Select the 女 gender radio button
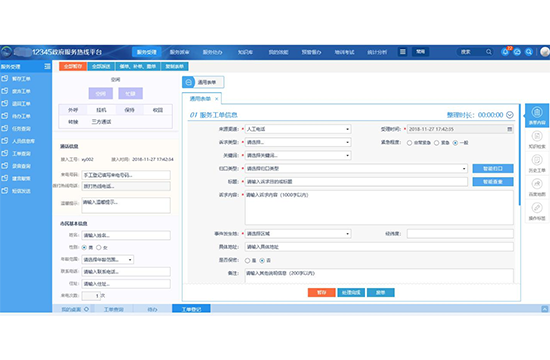The height and width of the screenshot is (360, 550). click(99, 247)
